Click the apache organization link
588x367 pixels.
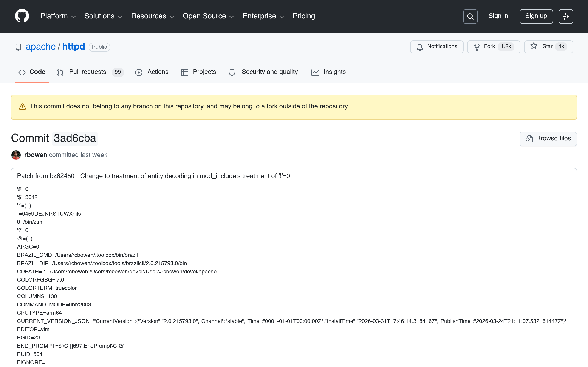(x=41, y=47)
